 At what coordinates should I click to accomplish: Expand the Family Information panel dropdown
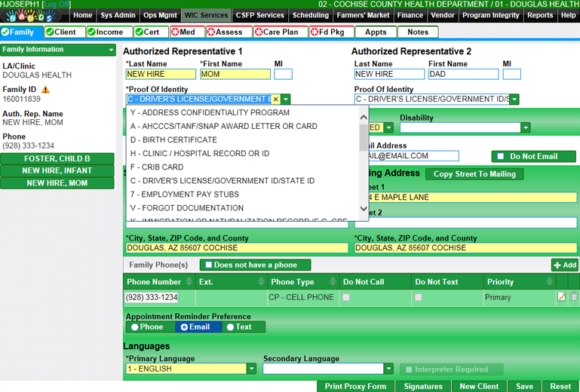tap(111, 50)
